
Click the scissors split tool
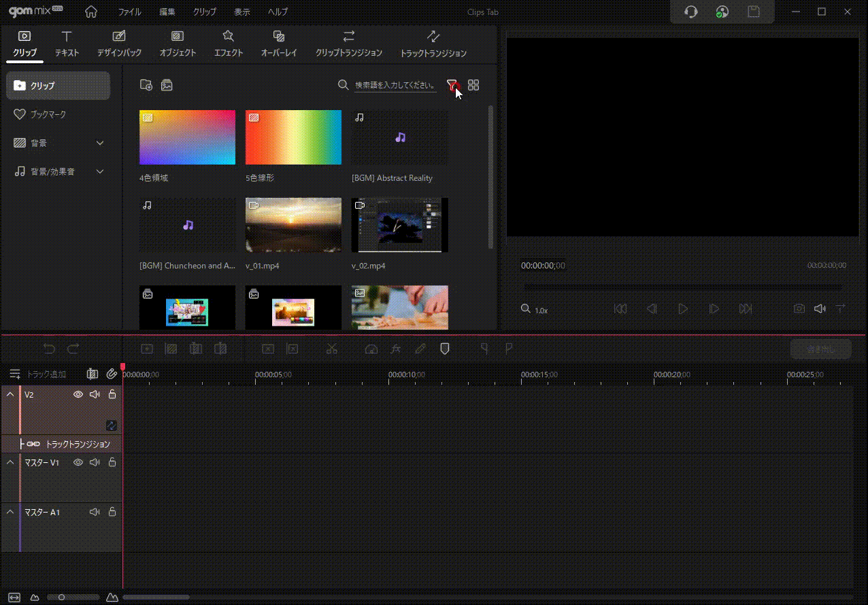coord(331,349)
